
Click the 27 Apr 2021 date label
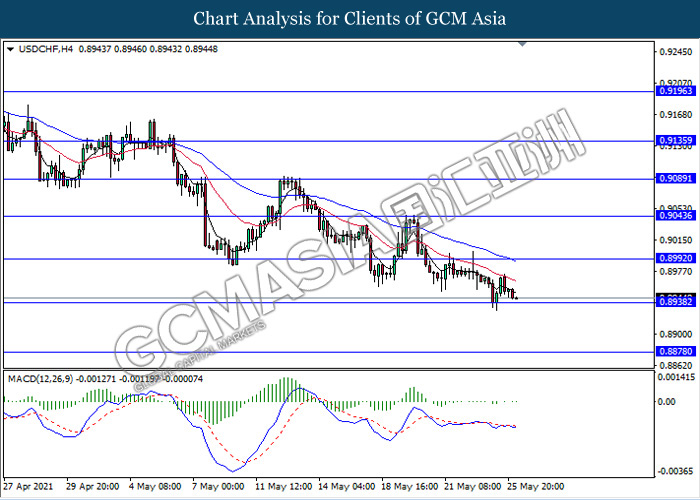tap(28, 486)
